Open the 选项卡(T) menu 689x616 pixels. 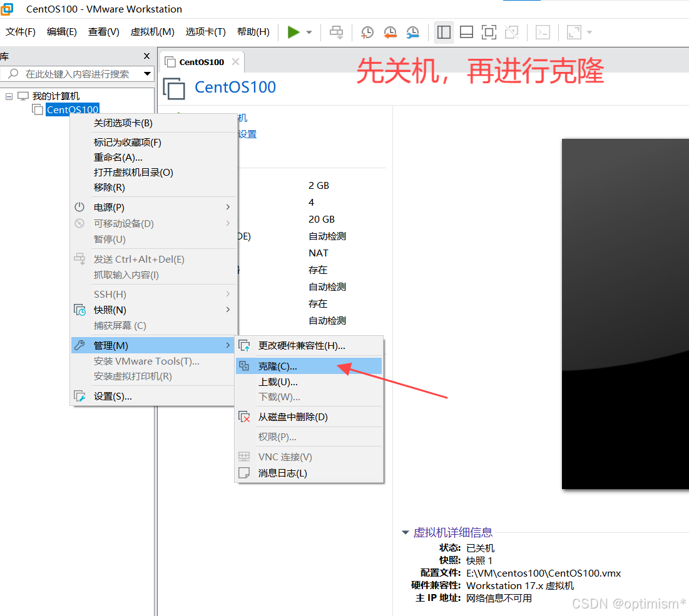pos(205,32)
